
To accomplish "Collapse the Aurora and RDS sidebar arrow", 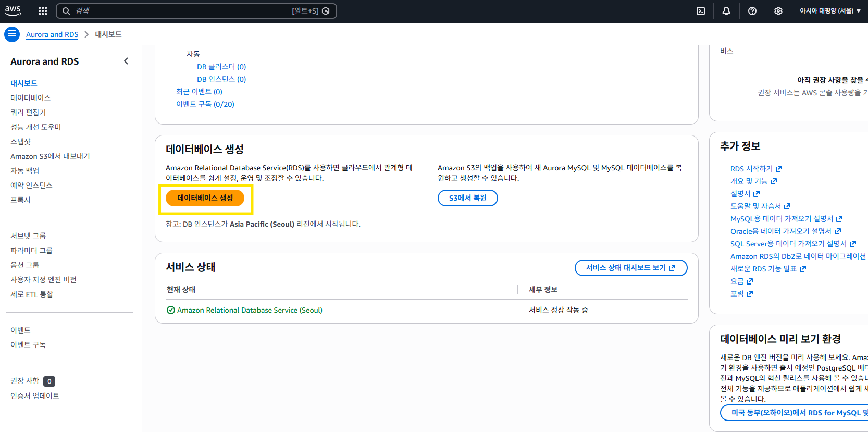I will [126, 61].
